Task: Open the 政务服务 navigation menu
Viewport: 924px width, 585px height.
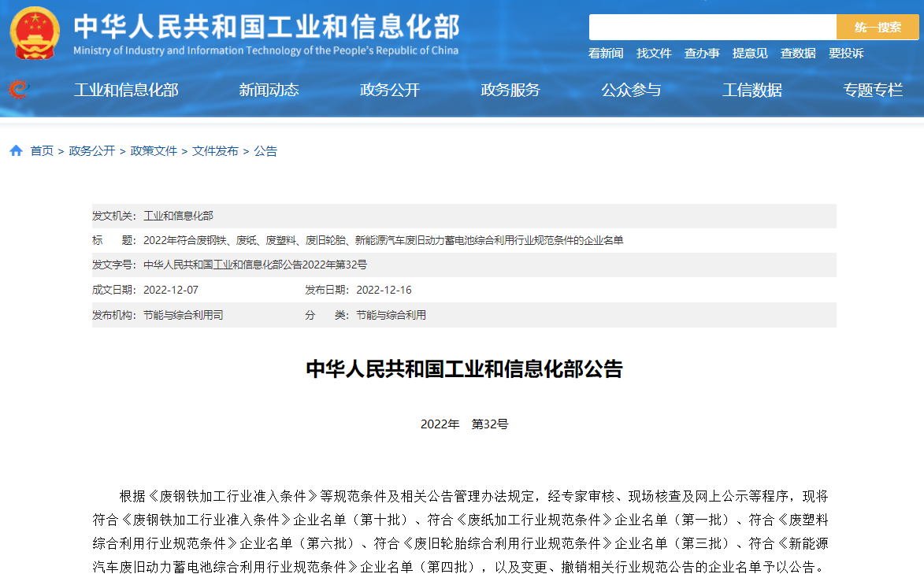Action: click(x=508, y=89)
